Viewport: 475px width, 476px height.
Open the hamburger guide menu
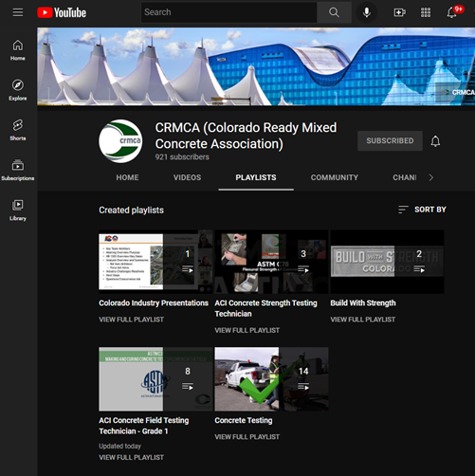tap(18, 12)
